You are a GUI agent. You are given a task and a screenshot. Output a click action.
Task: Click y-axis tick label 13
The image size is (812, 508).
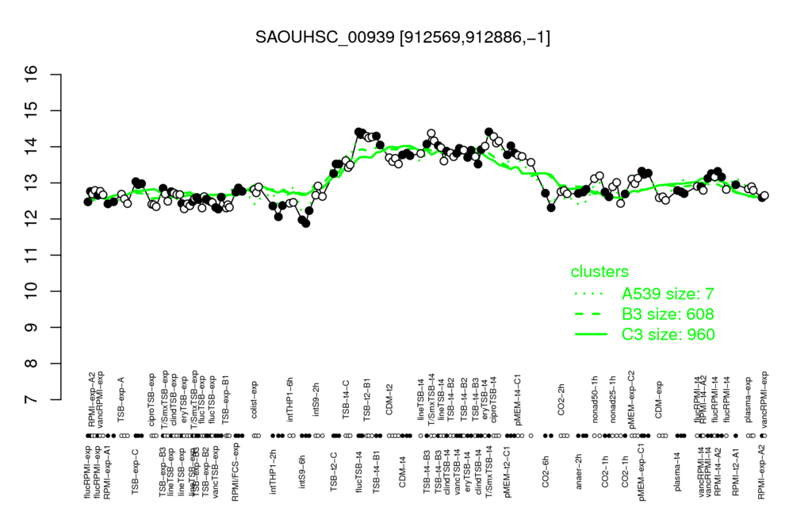pos(32,183)
